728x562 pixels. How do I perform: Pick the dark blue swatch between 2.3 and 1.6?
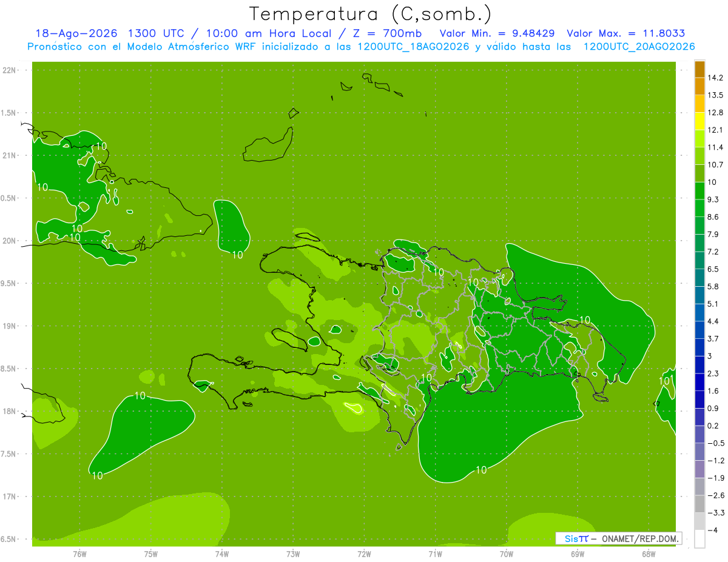699,383
